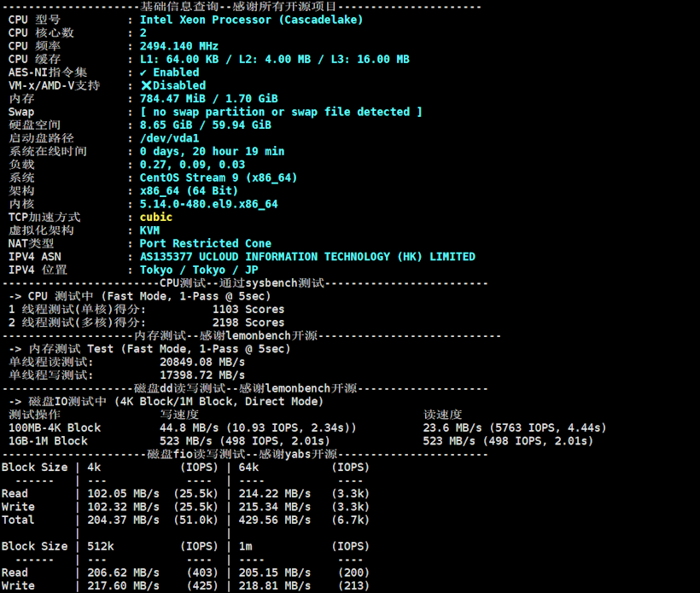
Task: Click the no swap partition message
Action: pyautogui.click(x=281, y=112)
